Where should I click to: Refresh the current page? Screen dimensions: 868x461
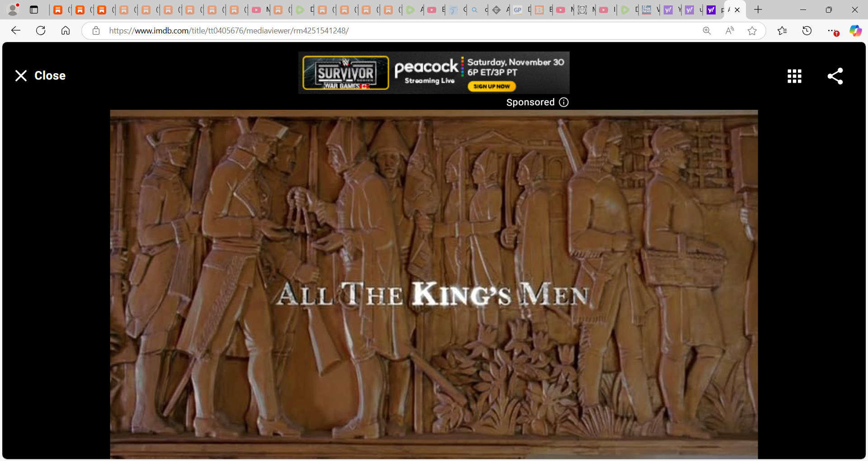click(41, 31)
